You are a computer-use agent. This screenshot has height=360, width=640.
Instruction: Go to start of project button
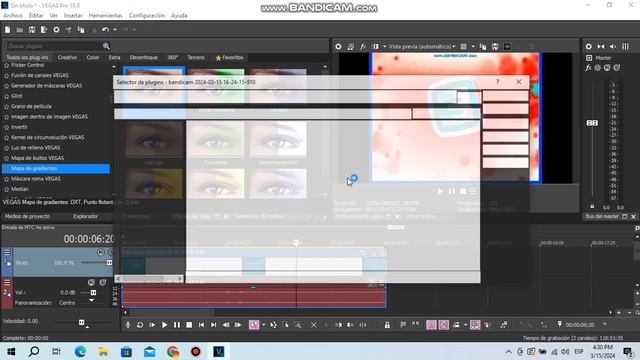pyautogui.click(x=201, y=325)
